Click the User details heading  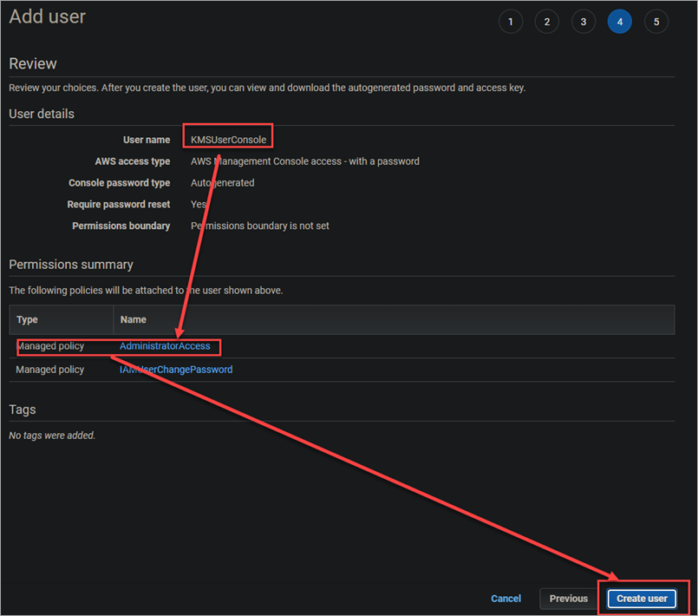click(x=42, y=114)
